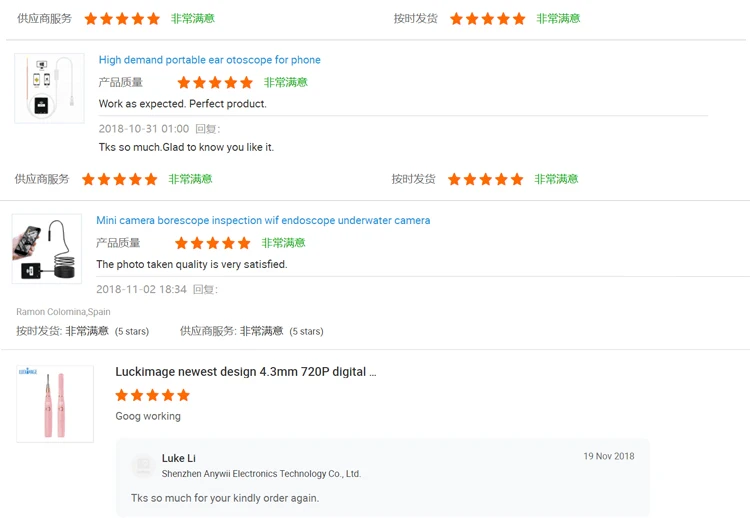Click the Luckimage newest design 4.3mm product title
750x518 pixels.
tap(245, 372)
